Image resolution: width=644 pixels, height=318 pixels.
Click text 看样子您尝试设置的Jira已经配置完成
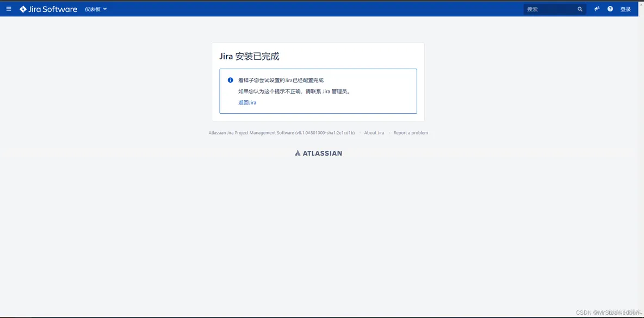pos(281,81)
